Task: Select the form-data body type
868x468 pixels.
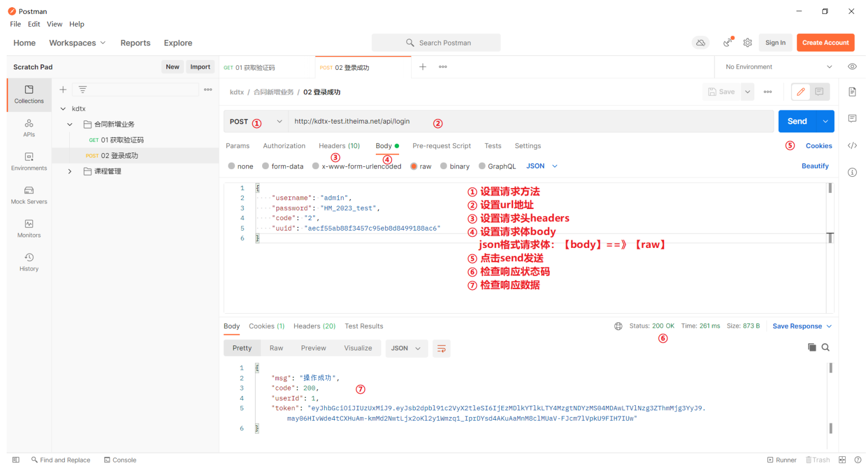Action: tap(283, 166)
